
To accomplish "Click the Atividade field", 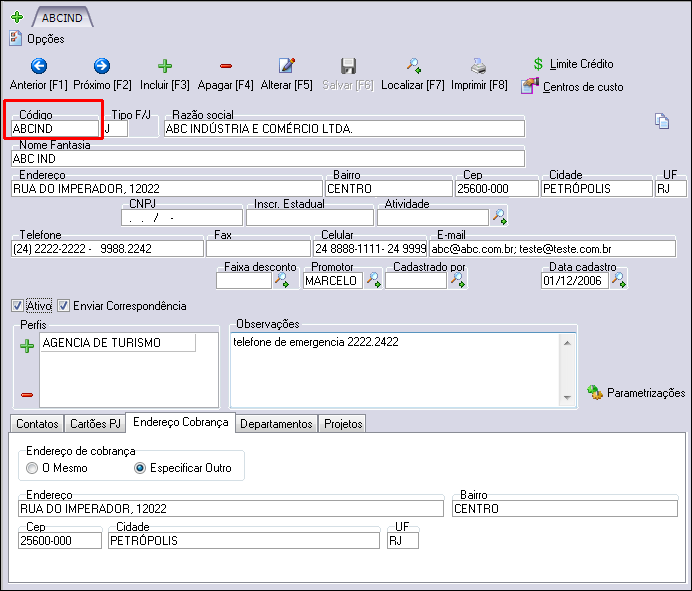I will click(x=433, y=218).
